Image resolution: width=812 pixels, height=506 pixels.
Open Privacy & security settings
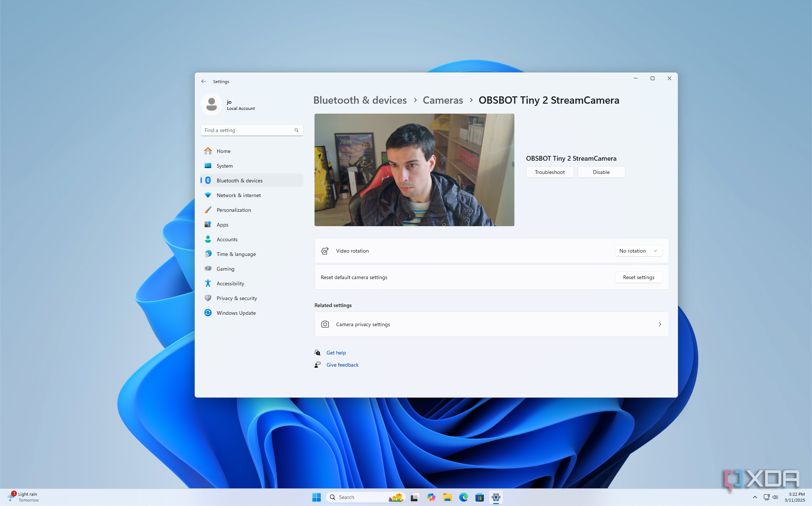pyautogui.click(x=252, y=298)
